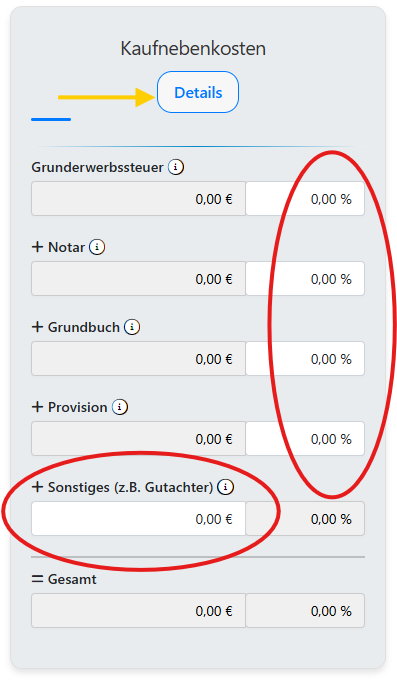Edit the Provision percentage field

coord(305,439)
